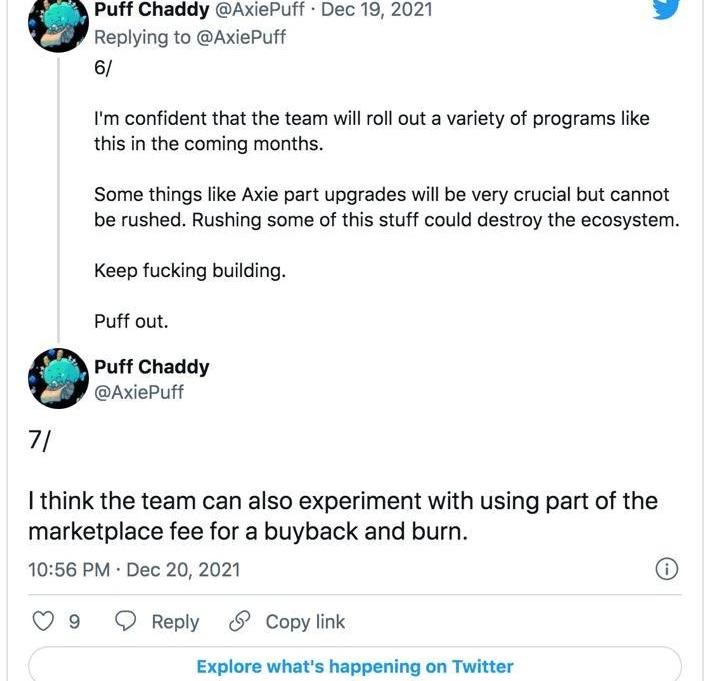Open Puff Chaddy avatar in top tweet
This screenshot has height=681, width=714.
(x=58, y=23)
